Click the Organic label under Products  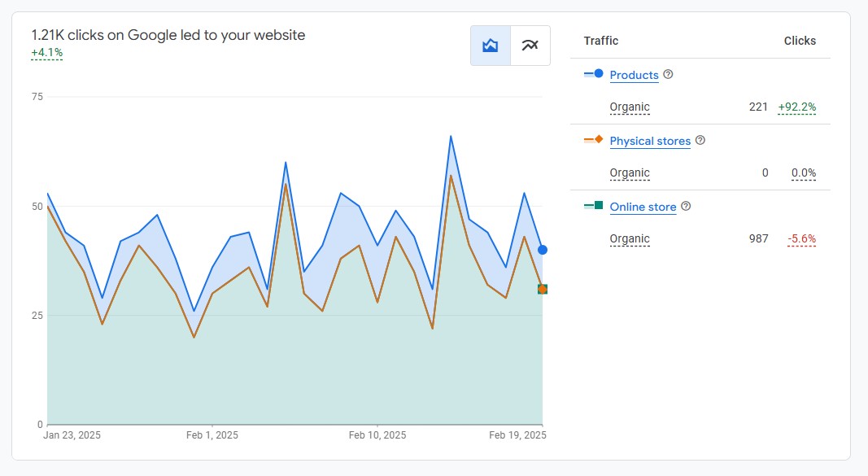630,107
